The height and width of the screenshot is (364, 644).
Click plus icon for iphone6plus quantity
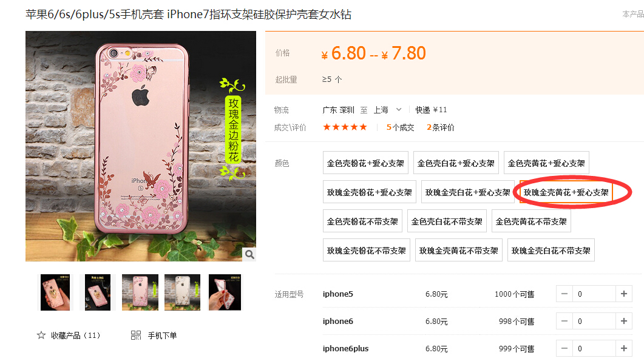[624, 348]
